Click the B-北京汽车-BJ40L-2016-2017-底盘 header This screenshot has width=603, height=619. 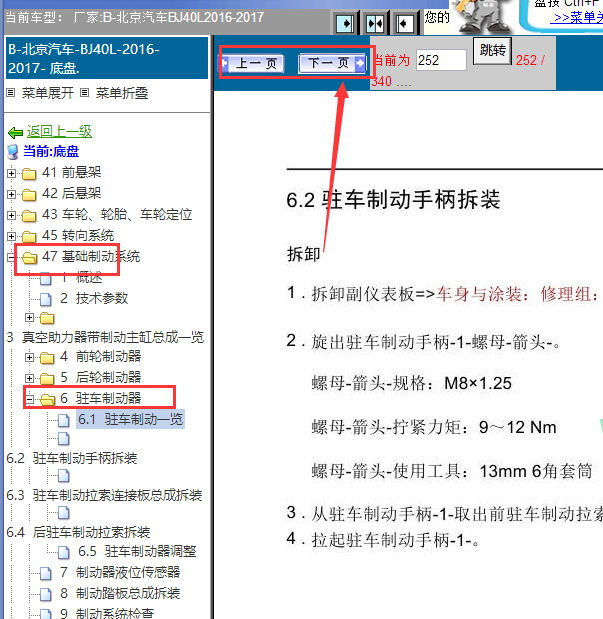point(106,58)
